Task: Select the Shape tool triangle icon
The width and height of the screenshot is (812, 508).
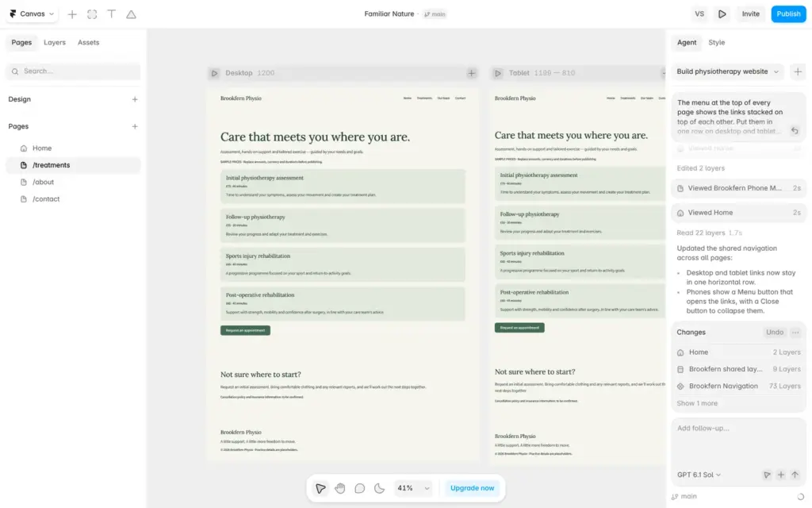Action: point(131,14)
